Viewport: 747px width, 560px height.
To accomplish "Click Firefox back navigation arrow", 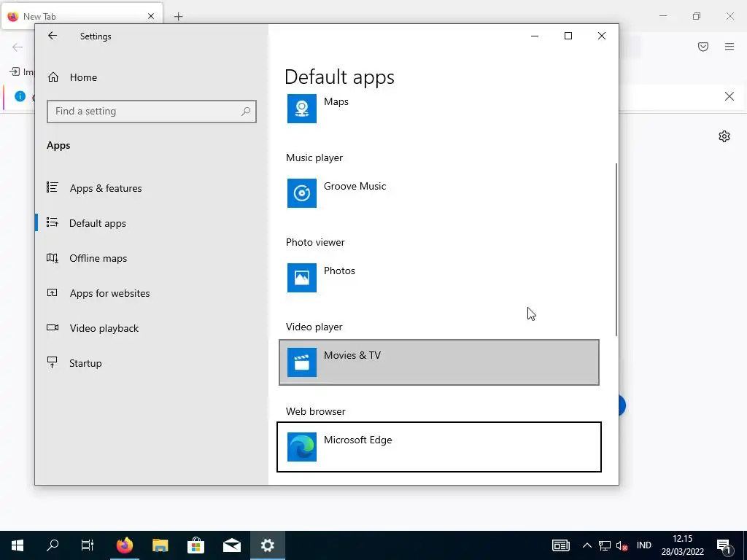I will coord(18,47).
